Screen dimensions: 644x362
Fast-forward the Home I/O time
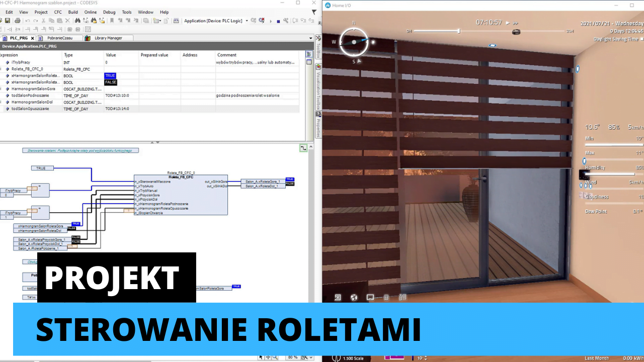coord(516,23)
